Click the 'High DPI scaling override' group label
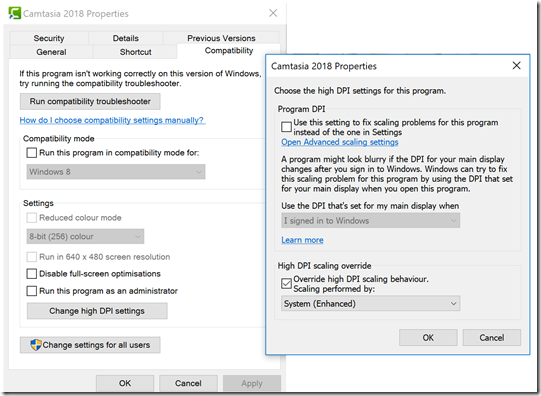 (x=324, y=266)
